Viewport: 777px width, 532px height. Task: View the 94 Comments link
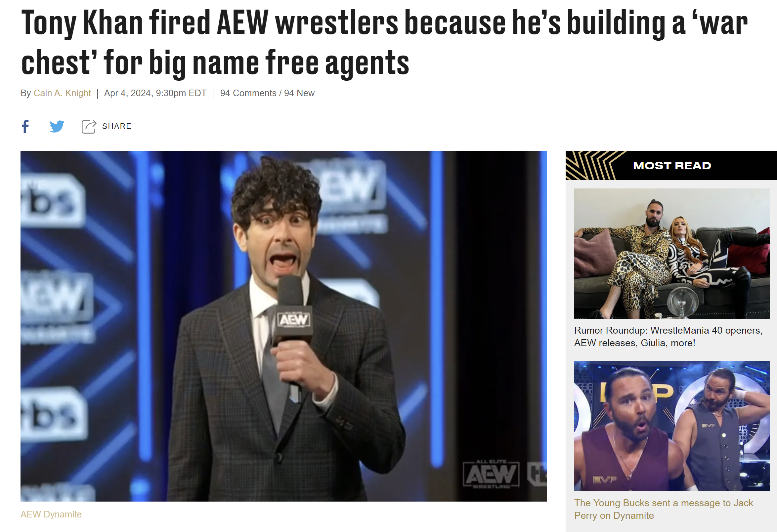point(248,93)
